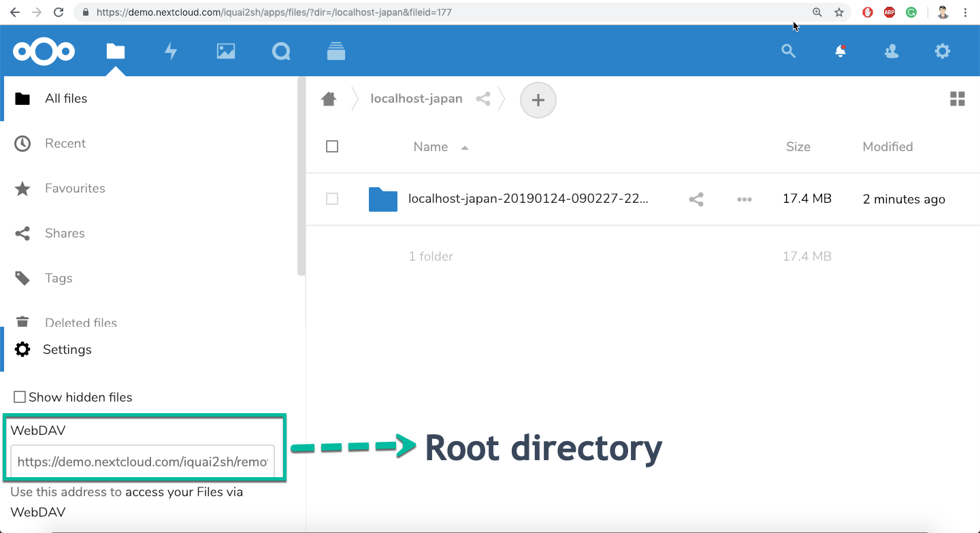Collapse the sidebar Settings section
The height and width of the screenshot is (533, 980).
(x=67, y=350)
